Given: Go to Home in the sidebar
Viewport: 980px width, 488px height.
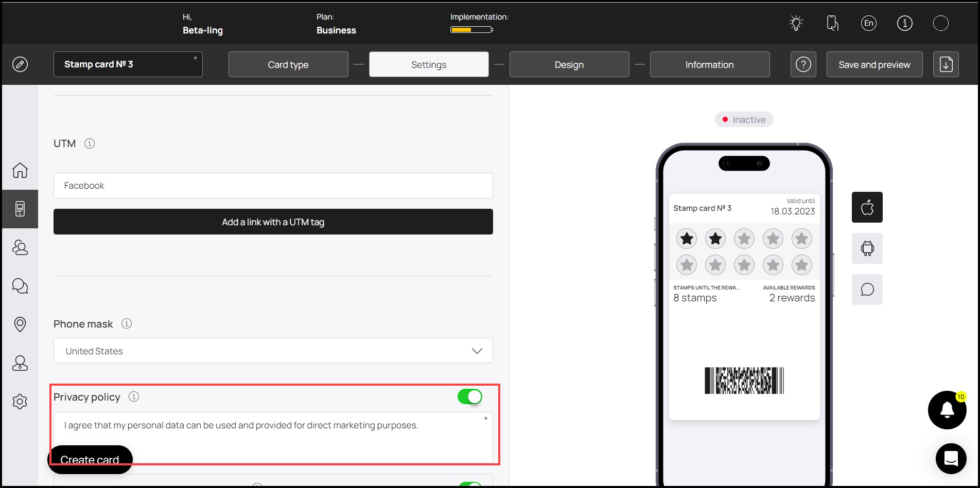Looking at the screenshot, I should [20, 170].
